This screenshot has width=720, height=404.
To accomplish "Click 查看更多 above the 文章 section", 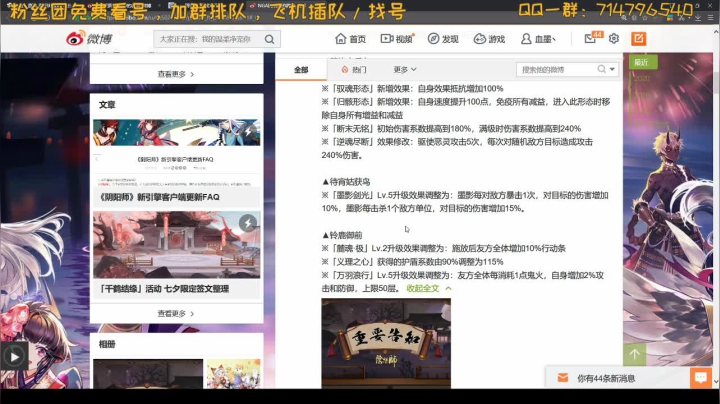I will tap(176, 74).
